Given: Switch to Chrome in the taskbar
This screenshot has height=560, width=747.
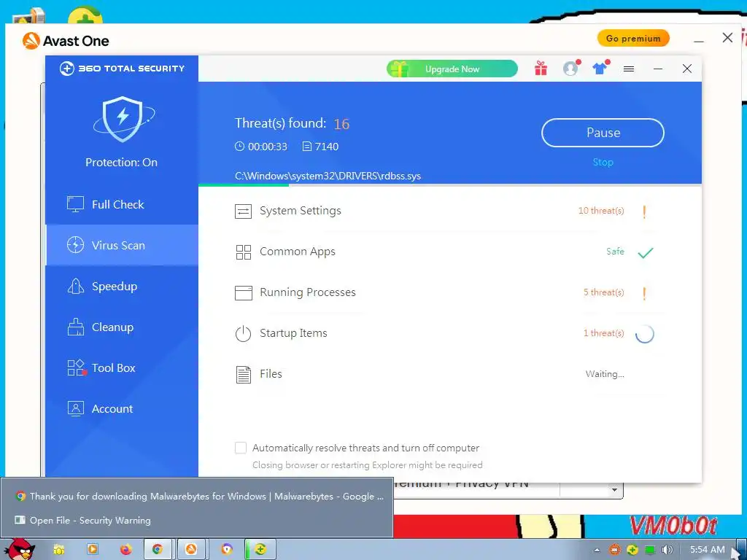Looking at the screenshot, I should click(x=158, y=550).
